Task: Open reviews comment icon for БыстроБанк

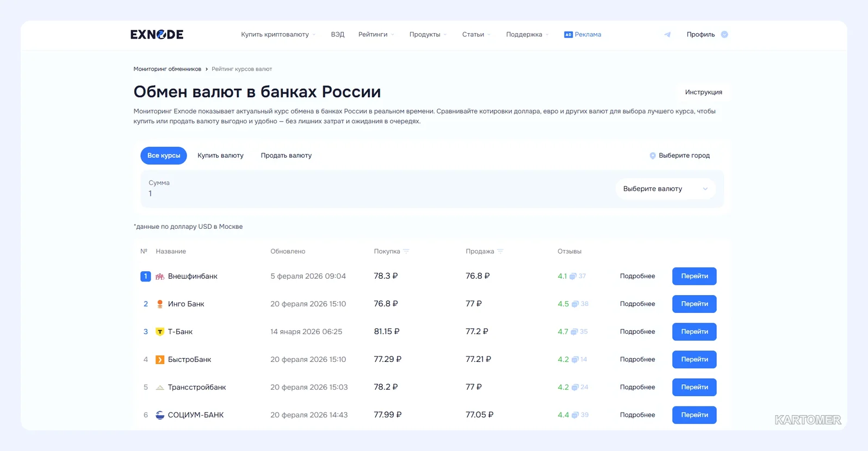Action: (x=575, y=359)
